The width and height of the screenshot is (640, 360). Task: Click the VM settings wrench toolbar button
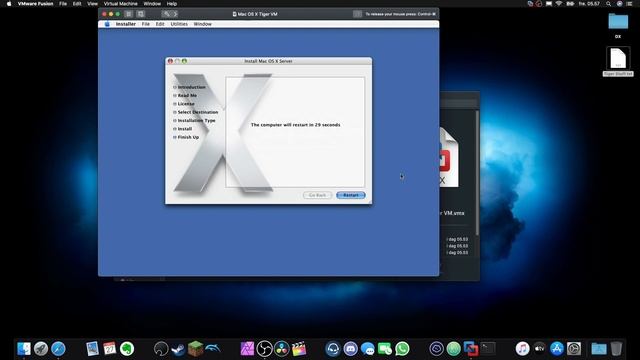click(x=167, y=14)
